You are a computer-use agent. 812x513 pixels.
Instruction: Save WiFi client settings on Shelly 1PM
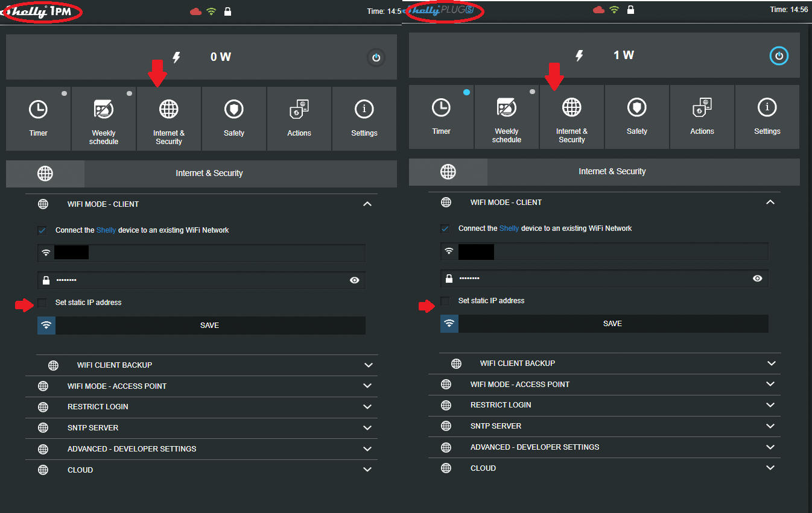point(201,326)
